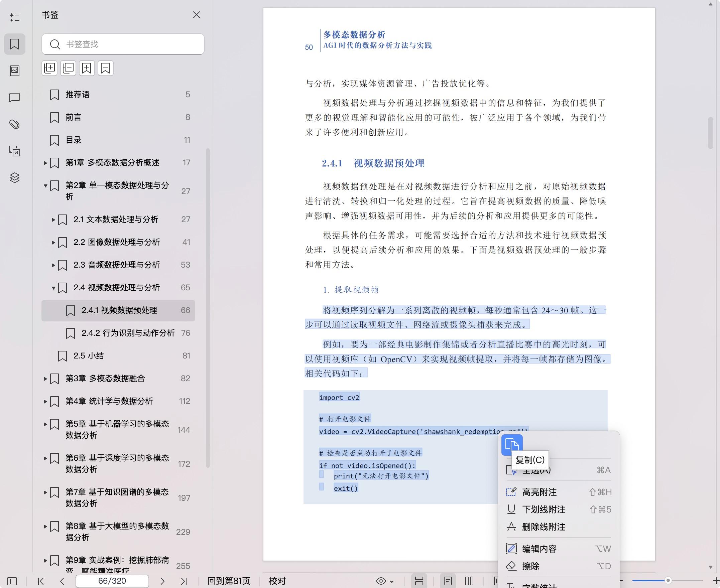Viewport: 720px width, 588px height.
Task: Open the 前言 bookmark
Action: 118,117
